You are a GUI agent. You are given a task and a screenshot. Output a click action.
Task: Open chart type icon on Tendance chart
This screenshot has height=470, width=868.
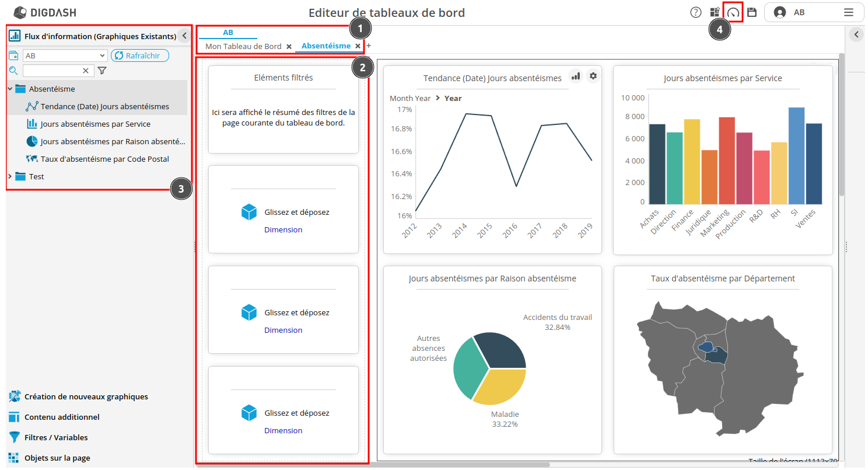point(576,76)
